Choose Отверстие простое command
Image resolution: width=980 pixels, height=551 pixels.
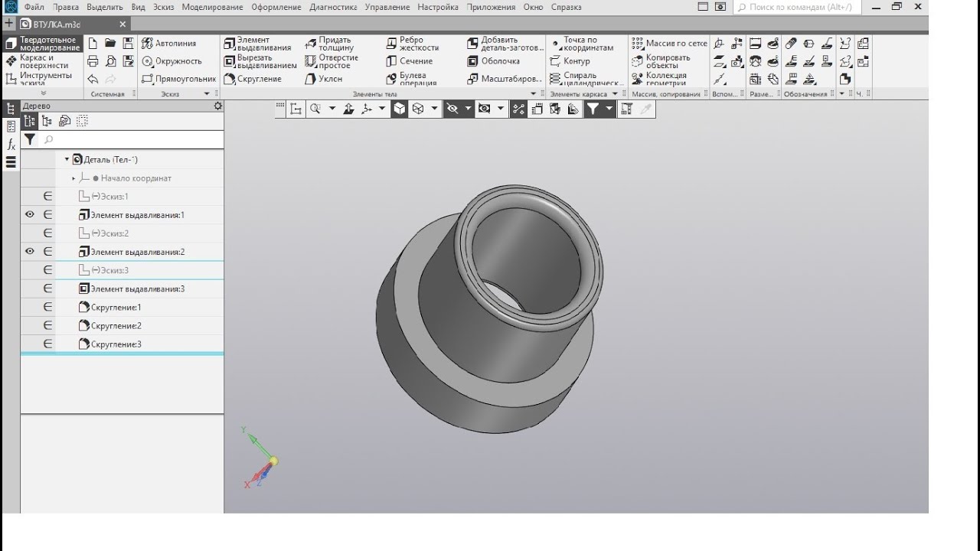pos(332,61)
